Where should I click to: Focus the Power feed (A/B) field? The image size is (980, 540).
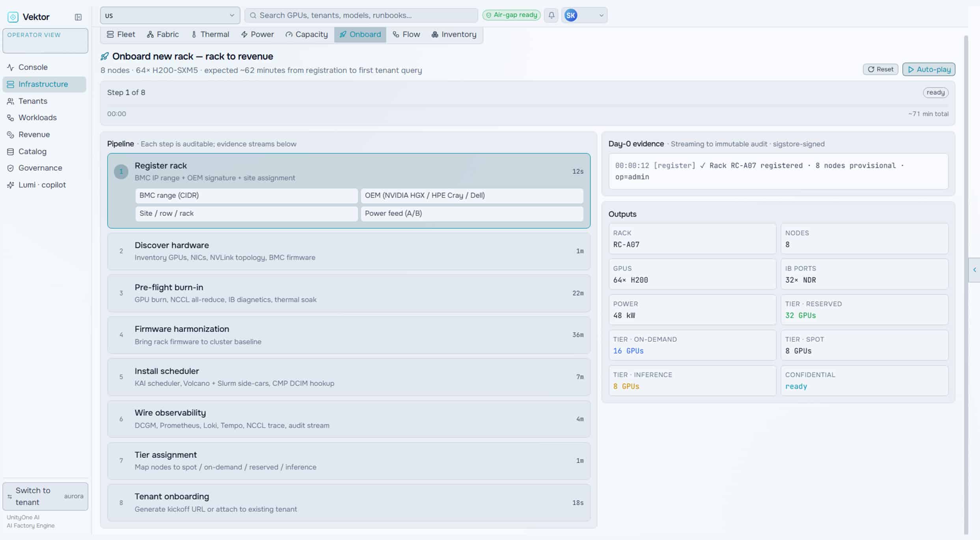pyautogui.click(x=472, y=214)
